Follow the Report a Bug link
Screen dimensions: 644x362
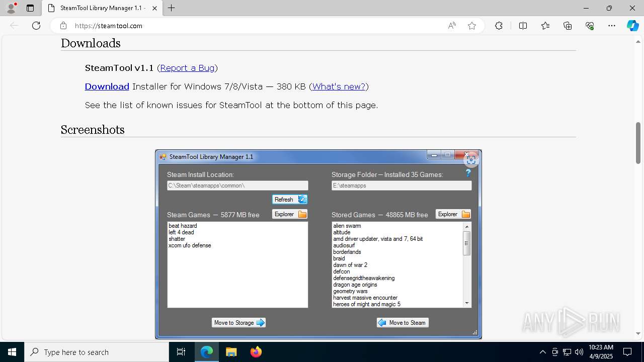coord(187,68)
